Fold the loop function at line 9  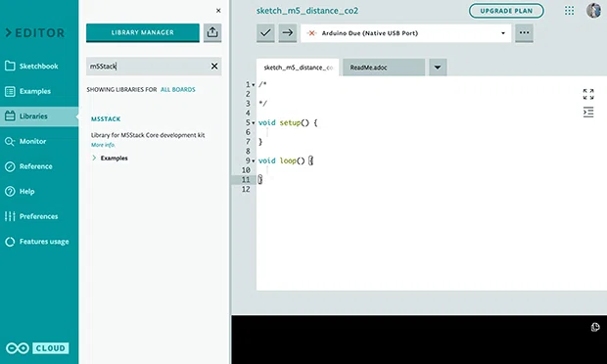254,160
